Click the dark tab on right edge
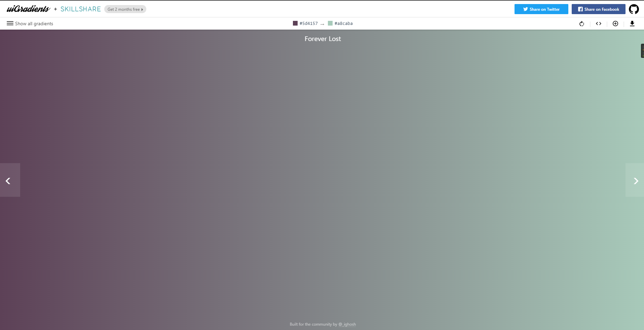The width and height of the screenshot is (644, 330). coord(642,51)
